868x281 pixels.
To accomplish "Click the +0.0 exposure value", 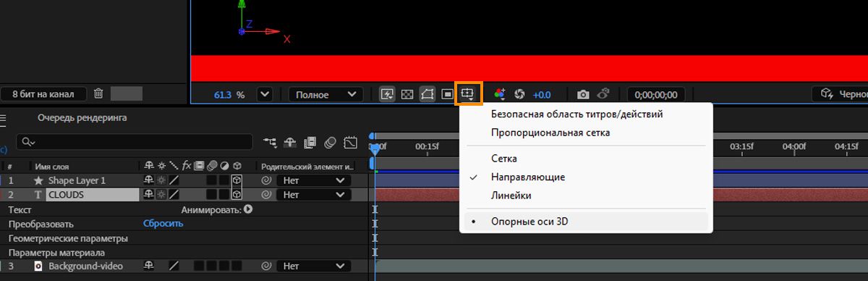I will 542,94.
